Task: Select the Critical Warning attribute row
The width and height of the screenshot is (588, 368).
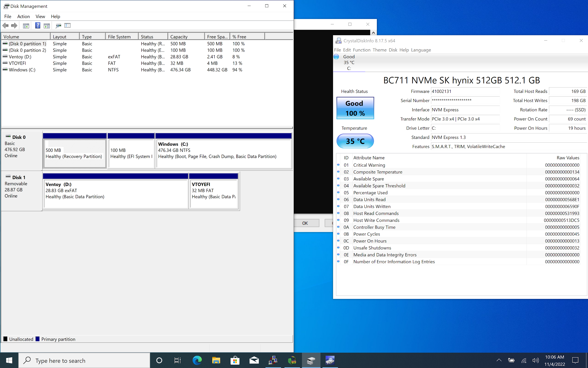Action: coord(458,165)
